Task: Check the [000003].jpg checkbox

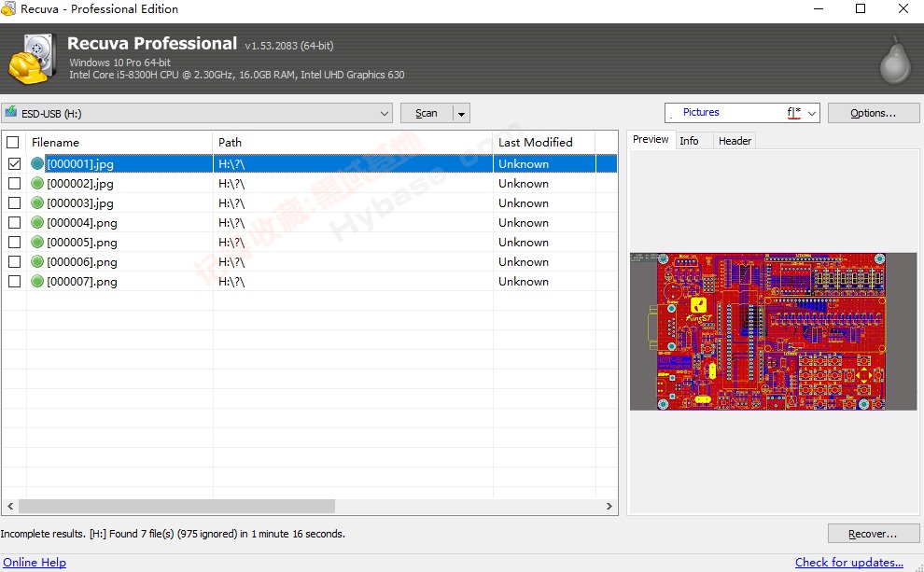Action: click(x=14, y=202)
